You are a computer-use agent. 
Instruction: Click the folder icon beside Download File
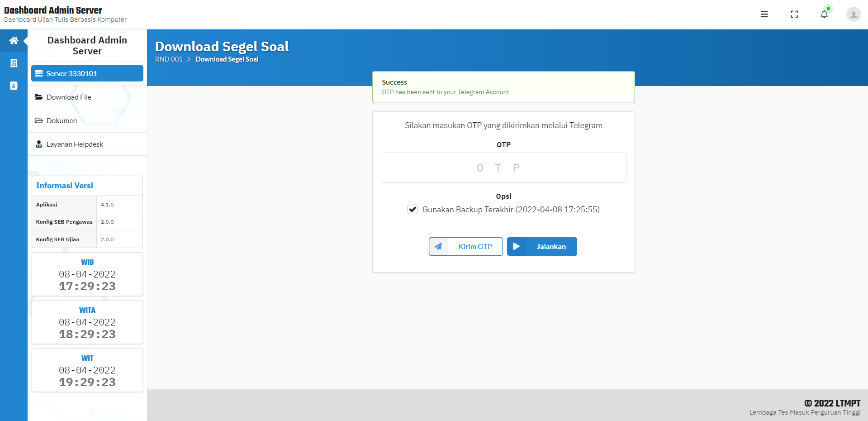pyautogui.click(x=39, y=97)
